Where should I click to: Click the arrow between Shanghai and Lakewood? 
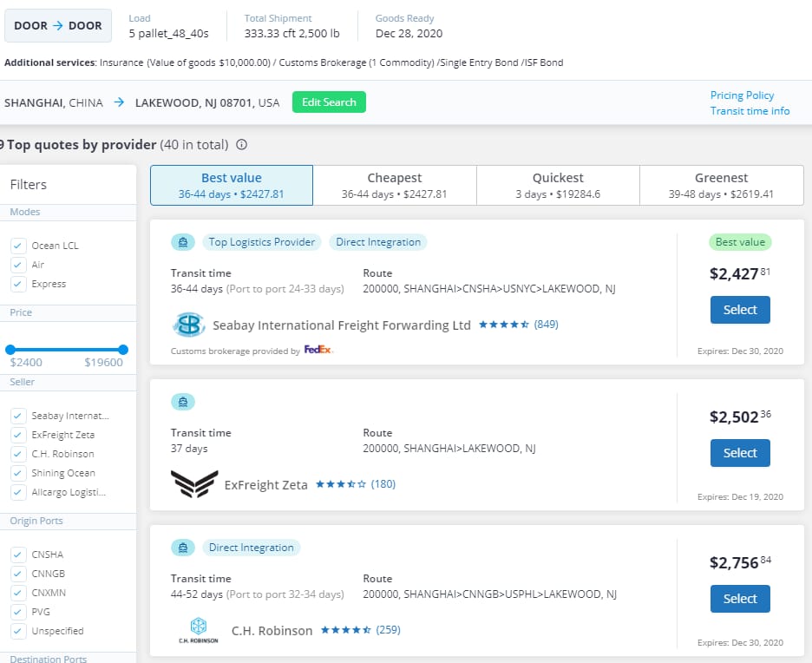pyautogui.click(x=119, y=102)
